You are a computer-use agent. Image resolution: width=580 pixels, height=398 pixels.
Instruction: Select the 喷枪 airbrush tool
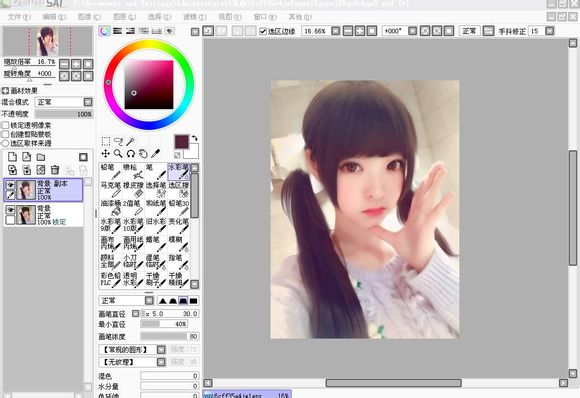click(x=133, y=171)
